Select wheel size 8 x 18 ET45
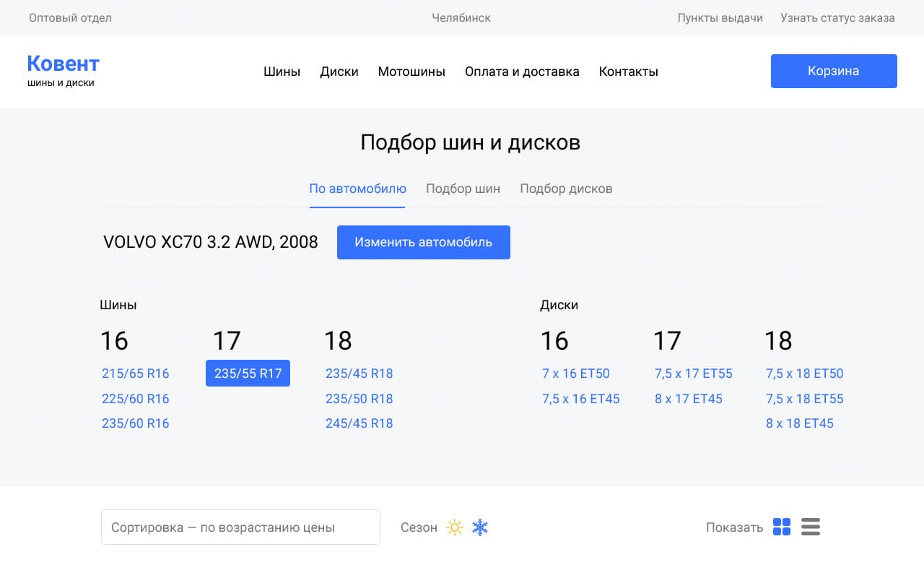The width and height of the screenshot is (924, 578). tap(800, 423)
